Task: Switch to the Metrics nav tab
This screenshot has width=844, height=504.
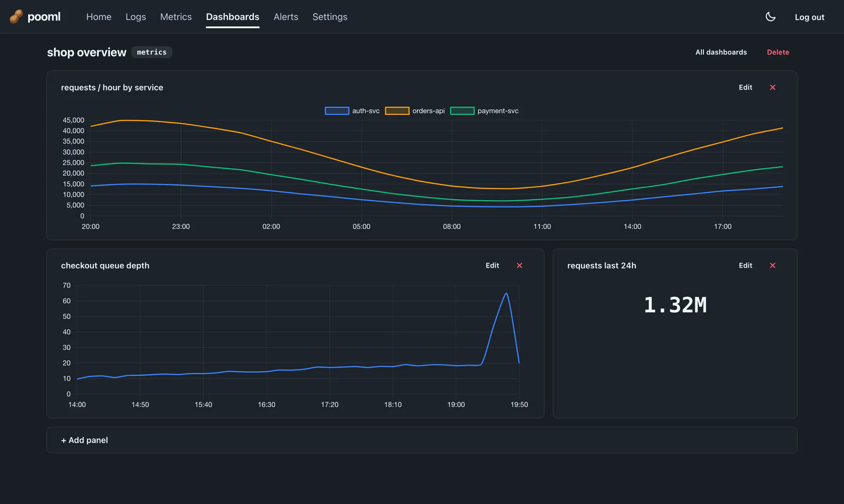Action: (x=176, y=17)
